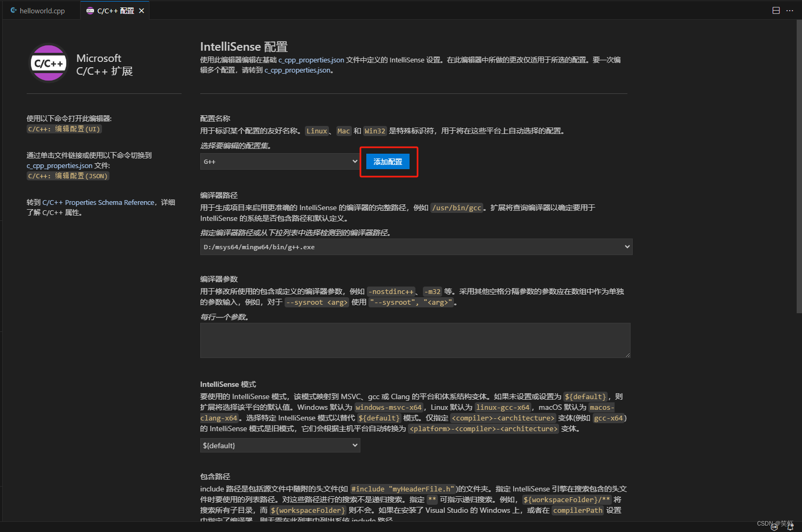Click the C/C++: 编辑配置(JSON) command text
This screenshot has height=532, width=802.
click(68, 176)
